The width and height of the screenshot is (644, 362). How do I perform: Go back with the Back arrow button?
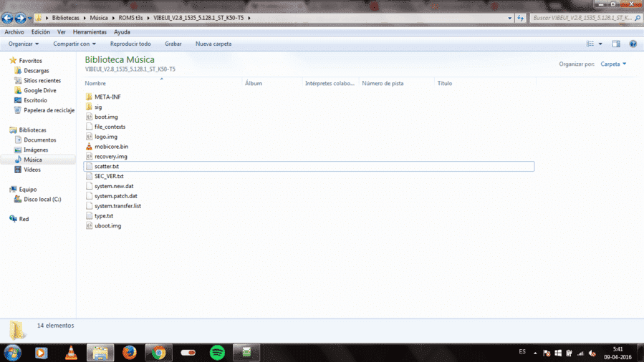pyautogui.click(x=7, y=18)
